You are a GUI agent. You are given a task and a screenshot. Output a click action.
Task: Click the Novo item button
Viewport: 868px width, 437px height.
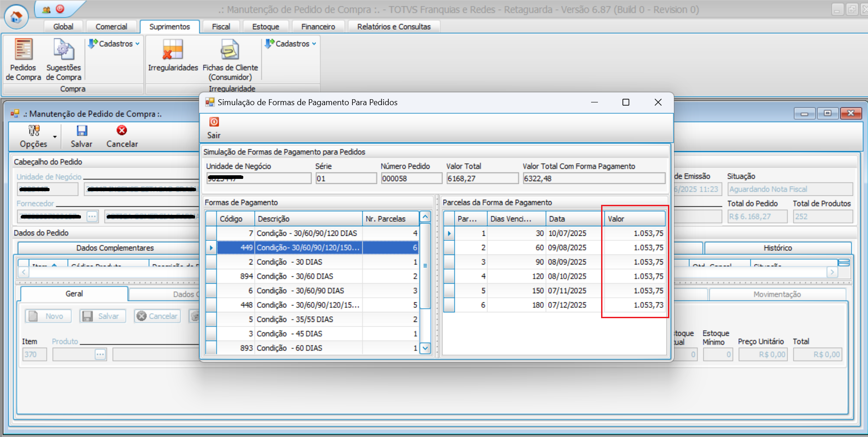click(48, 316)
